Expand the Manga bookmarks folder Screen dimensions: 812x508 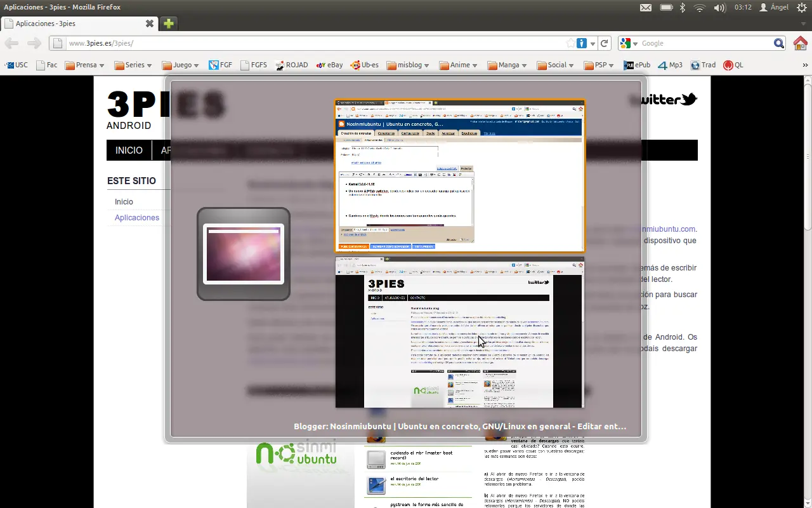click(507, 65)
